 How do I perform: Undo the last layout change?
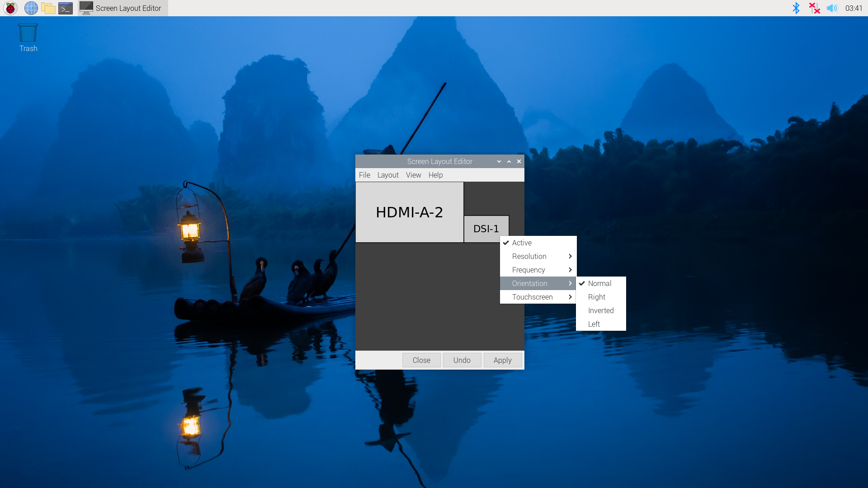click(462, 360)
